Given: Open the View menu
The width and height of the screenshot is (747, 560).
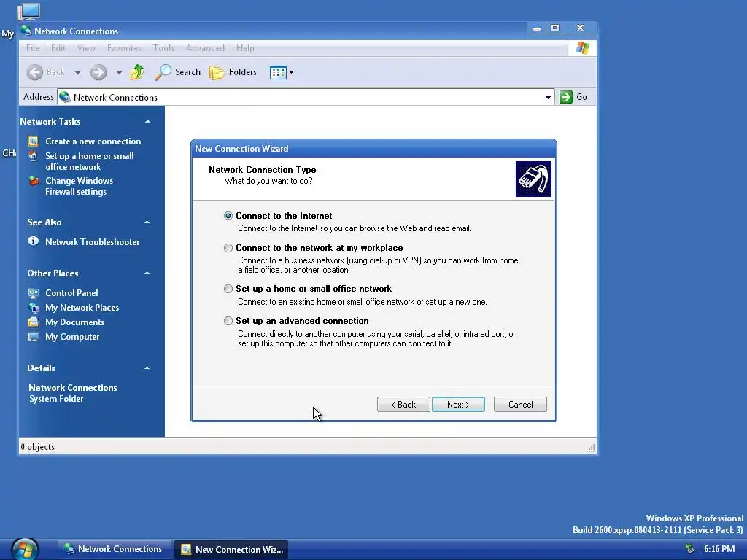Looking at the screenshot, I should [x=86, y=48].
